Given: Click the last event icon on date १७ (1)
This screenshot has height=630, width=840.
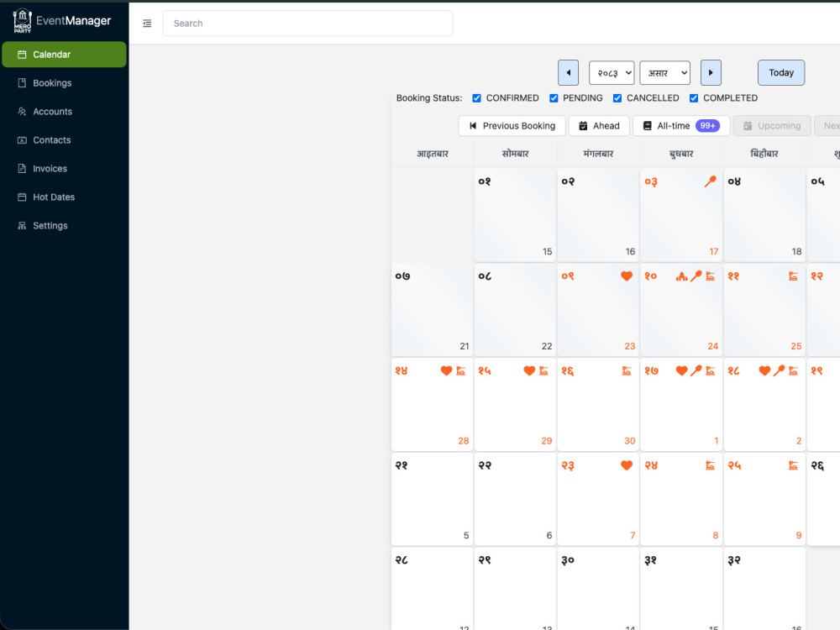Looking at the screenshot, I should 711,370.
